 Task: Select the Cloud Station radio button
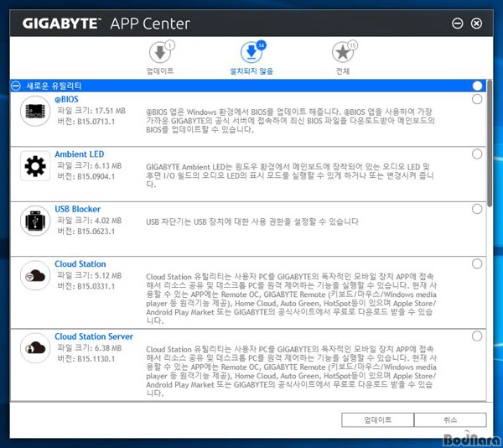coord(477,263)
